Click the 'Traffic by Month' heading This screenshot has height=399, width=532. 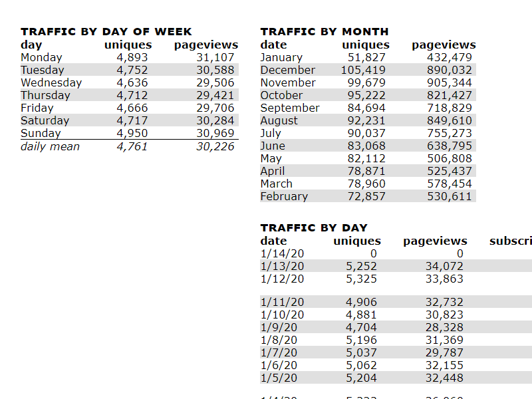[324, 31]
